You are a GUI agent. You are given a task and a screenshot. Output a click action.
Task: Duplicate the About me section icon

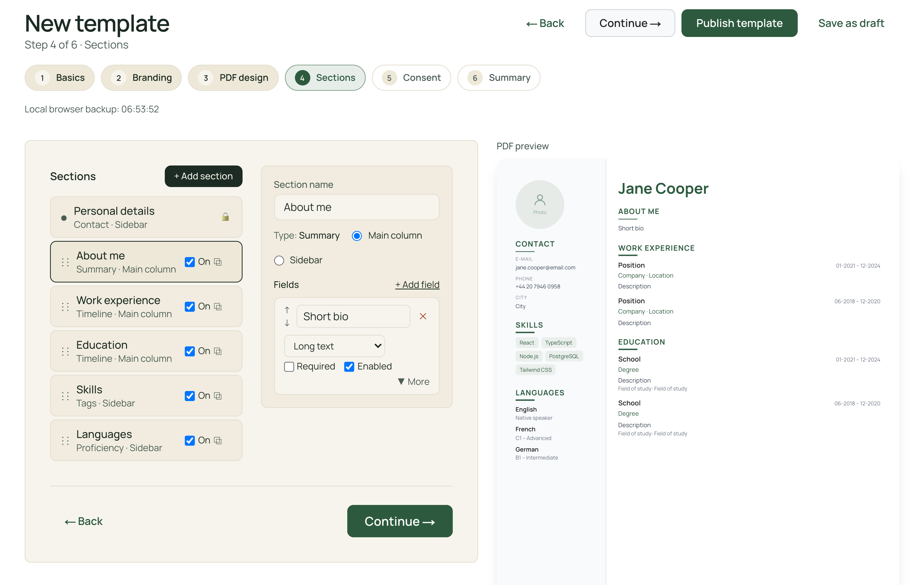point(218,262)
